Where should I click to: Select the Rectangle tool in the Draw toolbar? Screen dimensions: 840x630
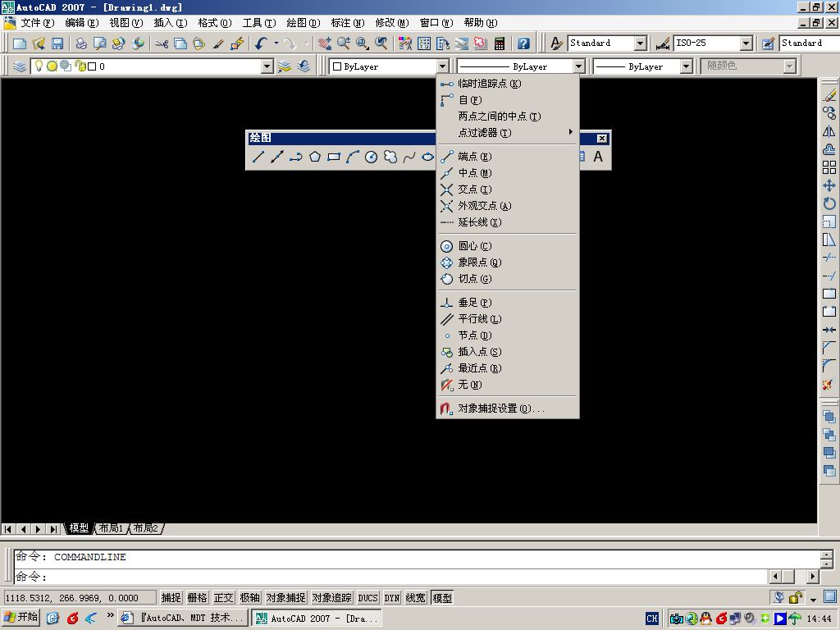(334, 157)
